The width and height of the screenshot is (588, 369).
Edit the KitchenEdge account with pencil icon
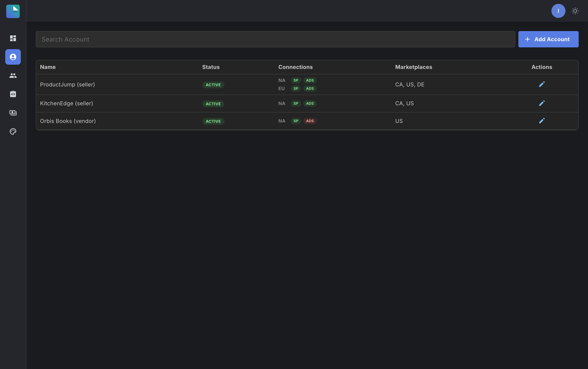(x=542, y=103)
